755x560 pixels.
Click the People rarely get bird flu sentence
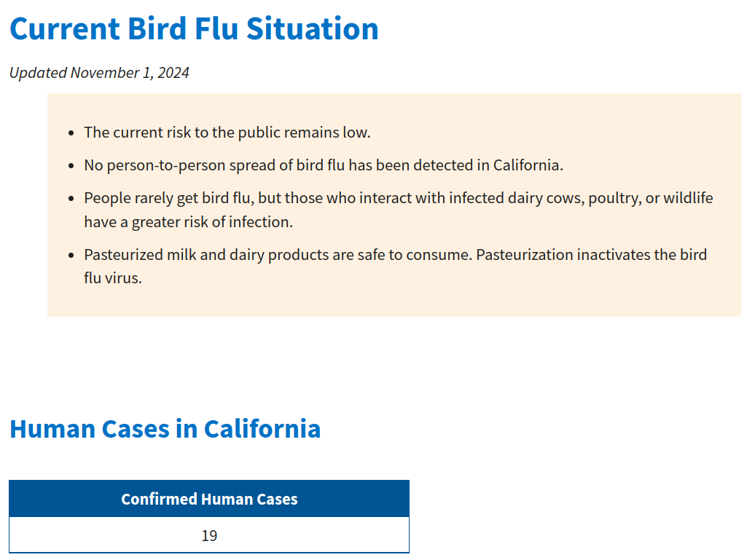(x=399, y=210)
